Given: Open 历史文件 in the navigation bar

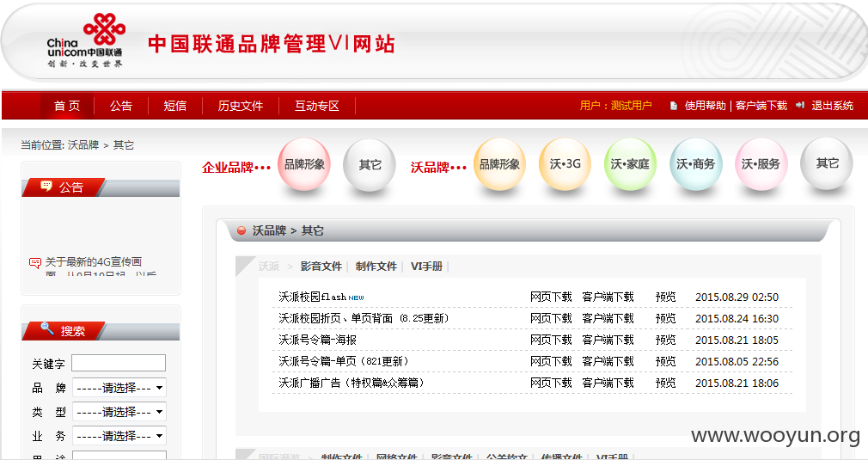Looking at the screenshot, I should pyautogui.click(x=241, y=106).
